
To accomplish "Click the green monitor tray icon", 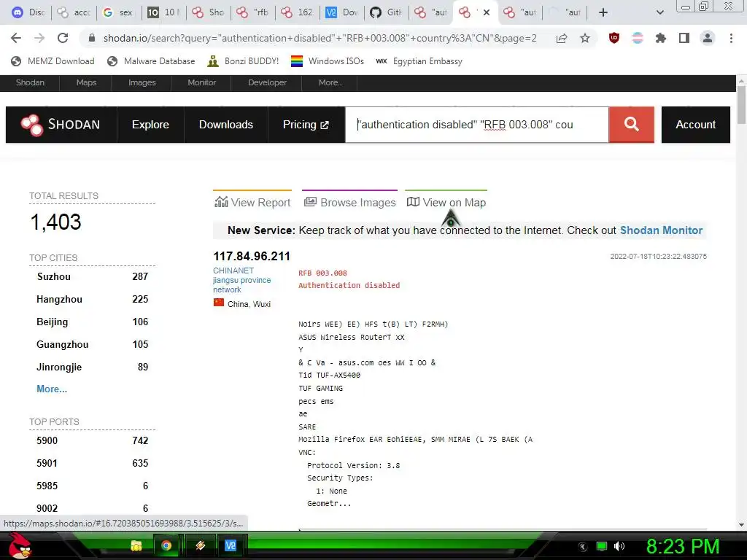I will tap(602, 546).
